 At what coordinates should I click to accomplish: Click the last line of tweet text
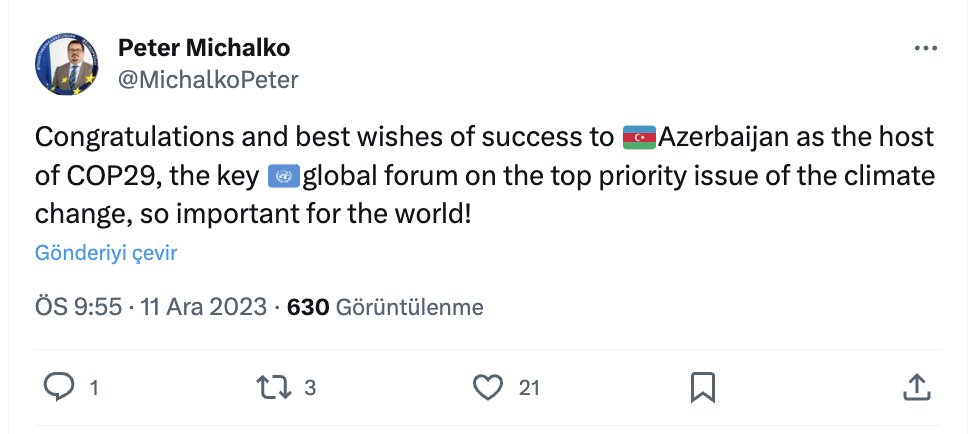click(253, 215)
